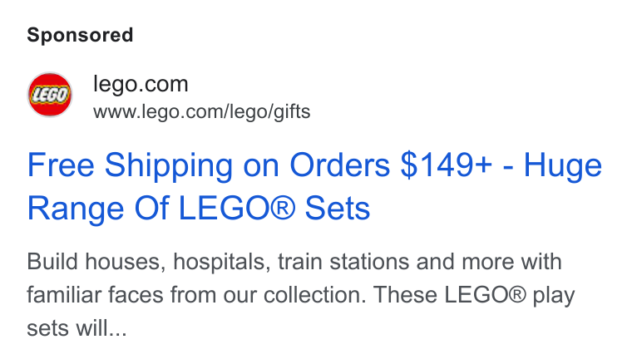The width and height of the screenshot is (632, 364).
Task: Click the www.lego.com/lego/gifts URL
Action: [201, 111]
